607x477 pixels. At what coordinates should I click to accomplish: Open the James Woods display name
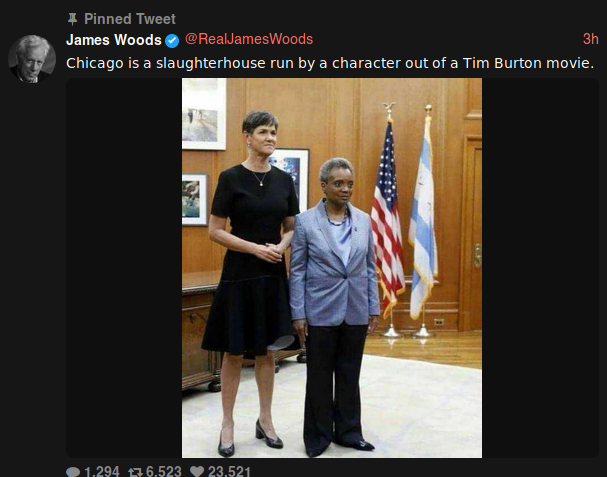(114, 40)
